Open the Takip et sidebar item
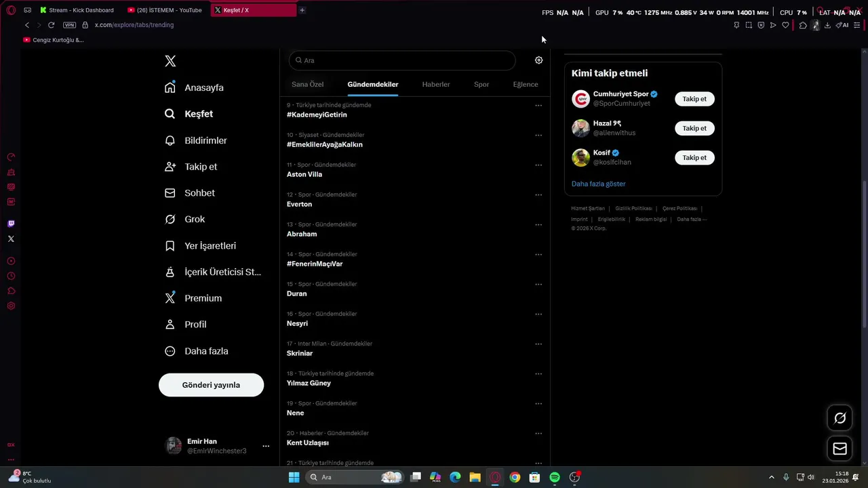The image size is (868, 488). [x=192, y=167]
